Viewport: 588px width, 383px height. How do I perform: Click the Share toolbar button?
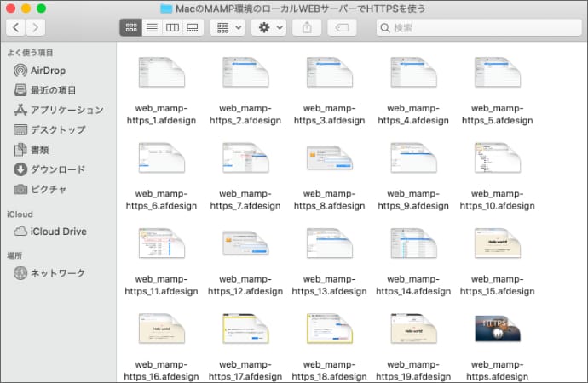307,28
